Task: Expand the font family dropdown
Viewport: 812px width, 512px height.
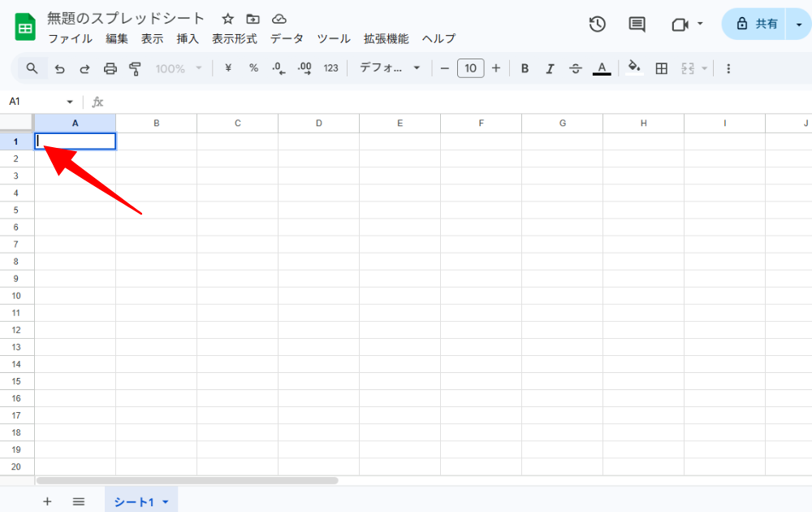Action: pyautogui.click(x=391, y=69)
